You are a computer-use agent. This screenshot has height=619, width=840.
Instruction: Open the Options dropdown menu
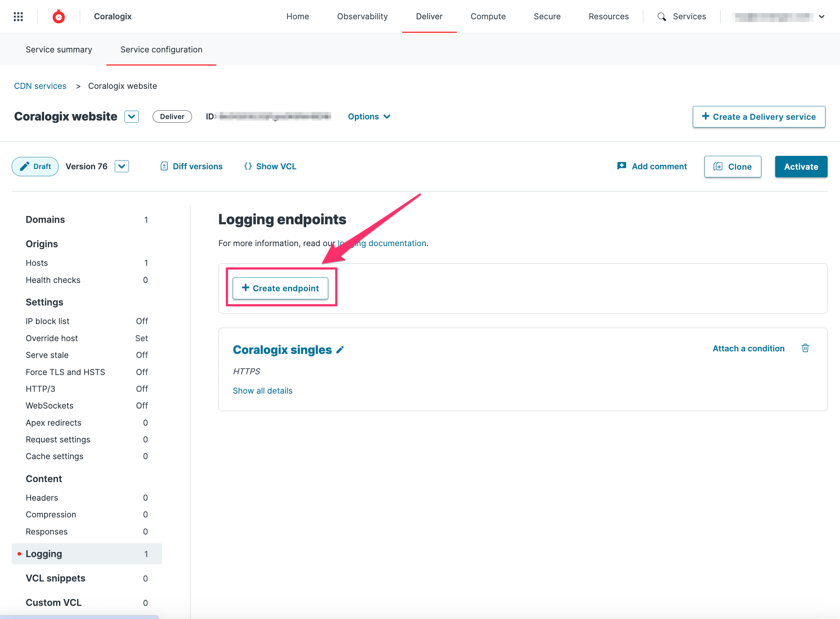coord(369,117)
